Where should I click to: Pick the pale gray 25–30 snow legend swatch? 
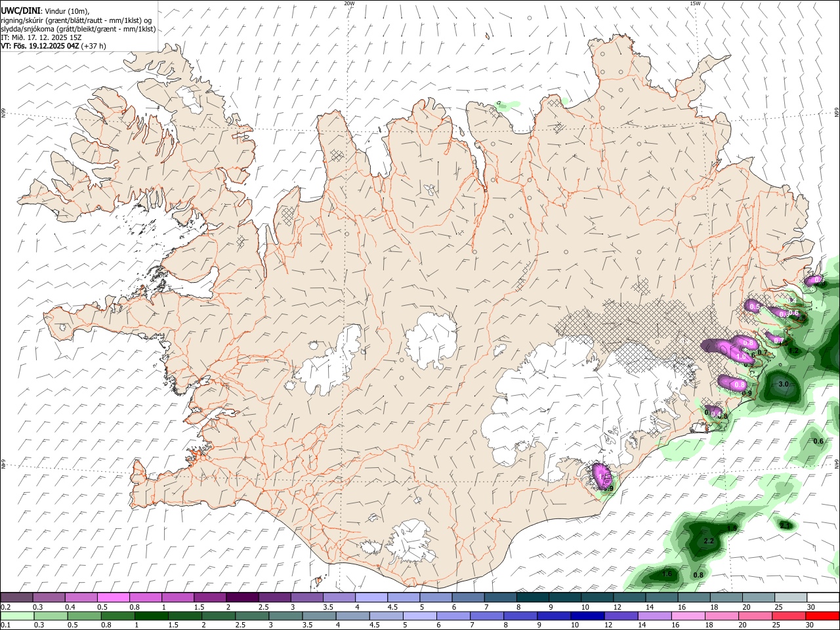tap(791, 598)
